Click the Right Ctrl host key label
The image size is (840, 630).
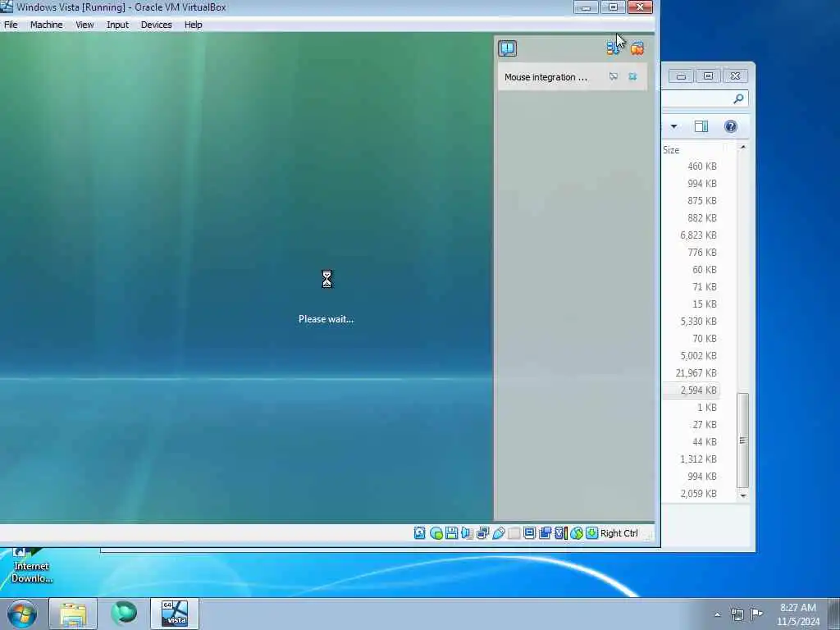[x=619, y=533]
